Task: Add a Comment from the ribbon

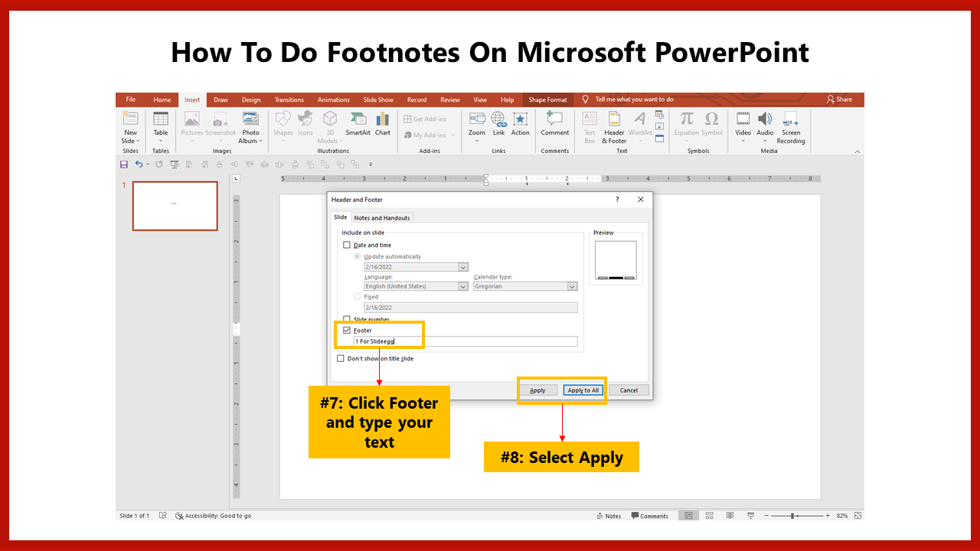Action: click(555, 123)
